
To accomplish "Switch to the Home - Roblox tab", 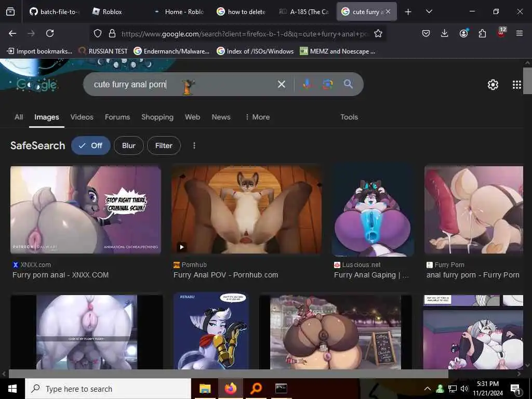I will coord(179,12).
